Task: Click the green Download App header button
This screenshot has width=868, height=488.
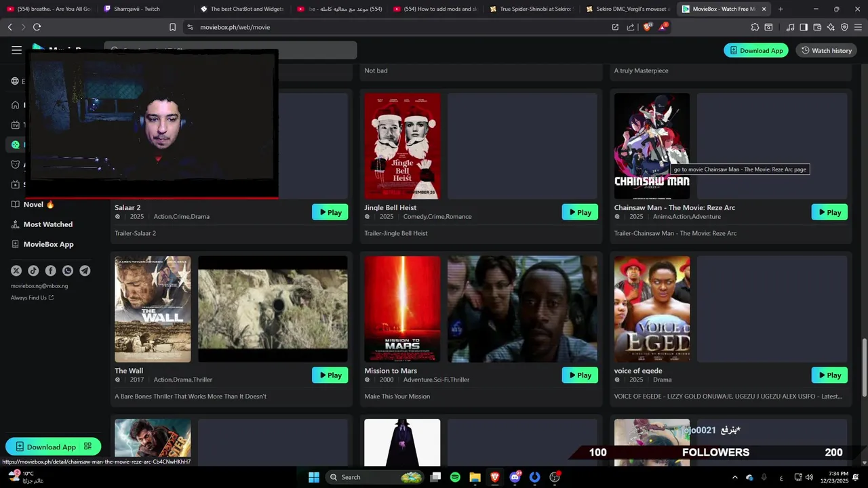Action: [x=756, y=50]
